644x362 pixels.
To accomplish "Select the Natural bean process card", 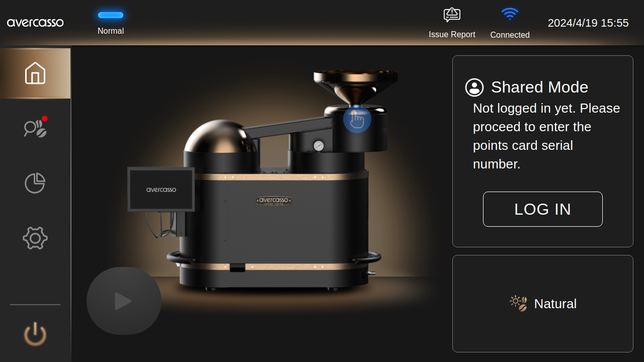I will (542, 304).
